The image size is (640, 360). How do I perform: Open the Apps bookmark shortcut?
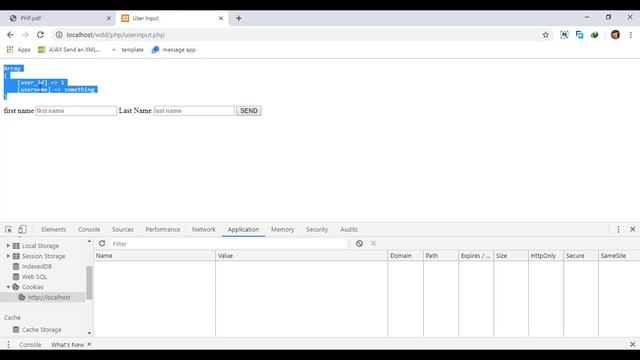point(18,49)
